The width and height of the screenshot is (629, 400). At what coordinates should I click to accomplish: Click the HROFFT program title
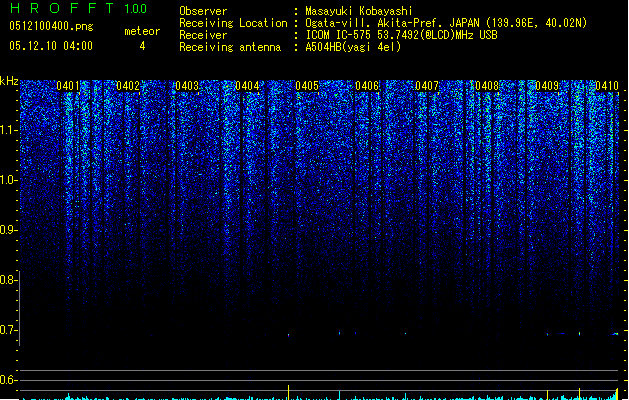(x=62, y=8)
